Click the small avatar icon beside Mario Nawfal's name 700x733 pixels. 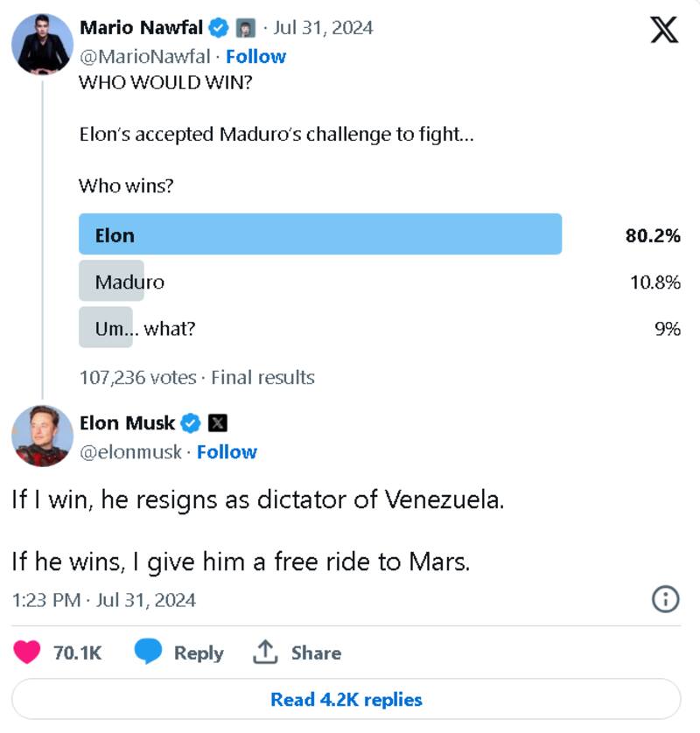coord(246,27)
